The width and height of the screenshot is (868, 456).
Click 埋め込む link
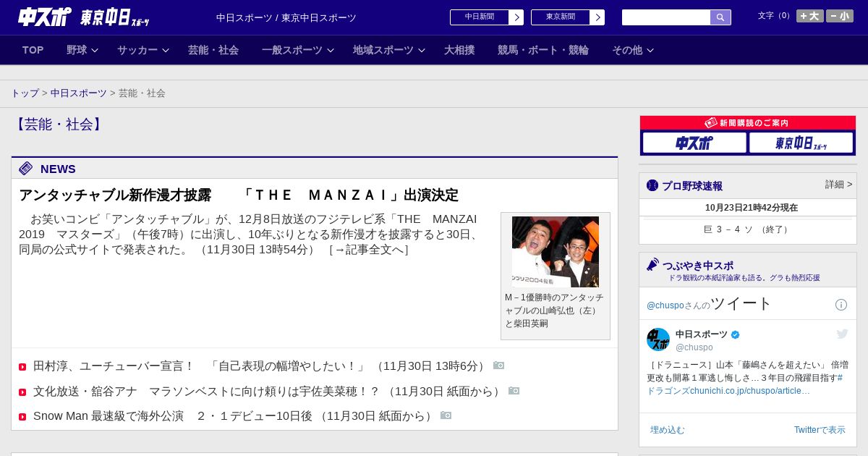coord(667,430)
